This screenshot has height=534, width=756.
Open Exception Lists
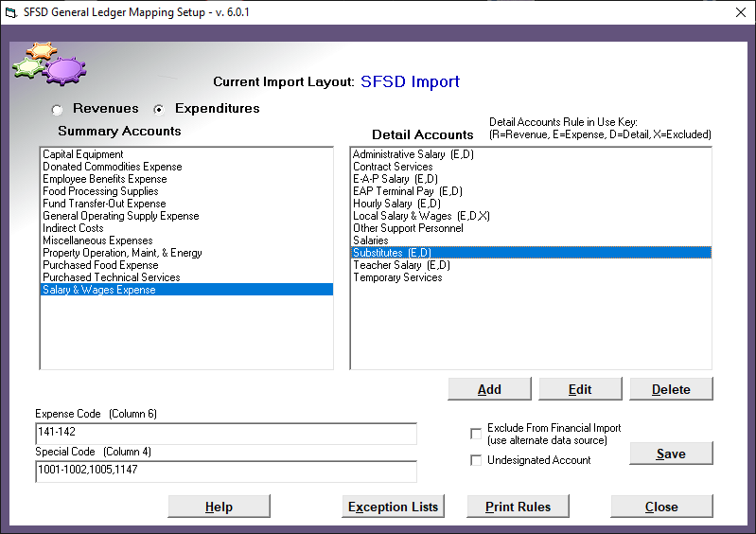click(393, 507)
